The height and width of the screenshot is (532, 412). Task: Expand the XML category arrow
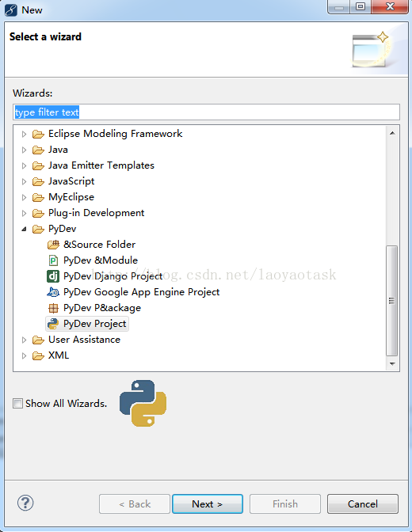(x=24, y=356)
